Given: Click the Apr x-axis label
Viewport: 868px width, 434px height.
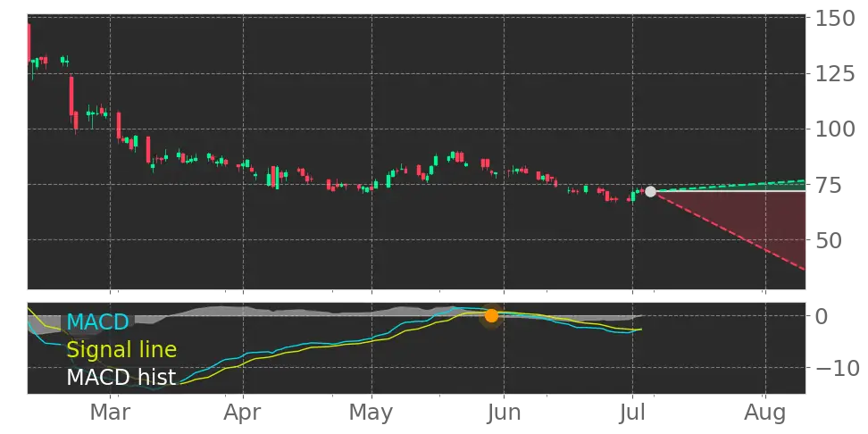Looking at the screenshot, I should (x=243, y=413).
